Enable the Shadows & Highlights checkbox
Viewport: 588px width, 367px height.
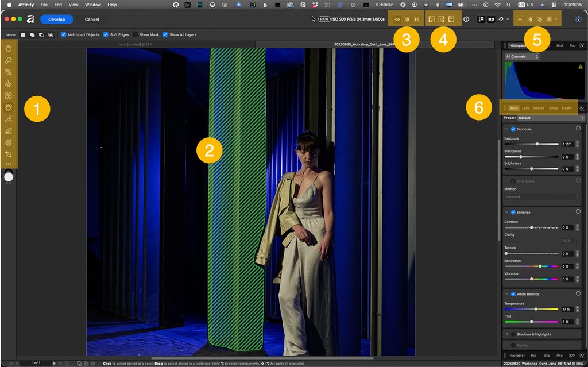point(513,334)
